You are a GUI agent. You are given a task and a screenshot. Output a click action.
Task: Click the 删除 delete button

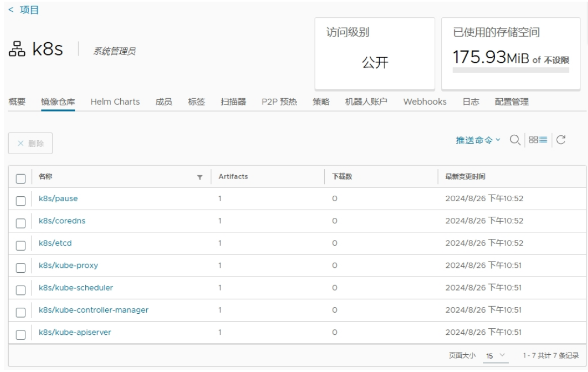click(x=30, y=143)
